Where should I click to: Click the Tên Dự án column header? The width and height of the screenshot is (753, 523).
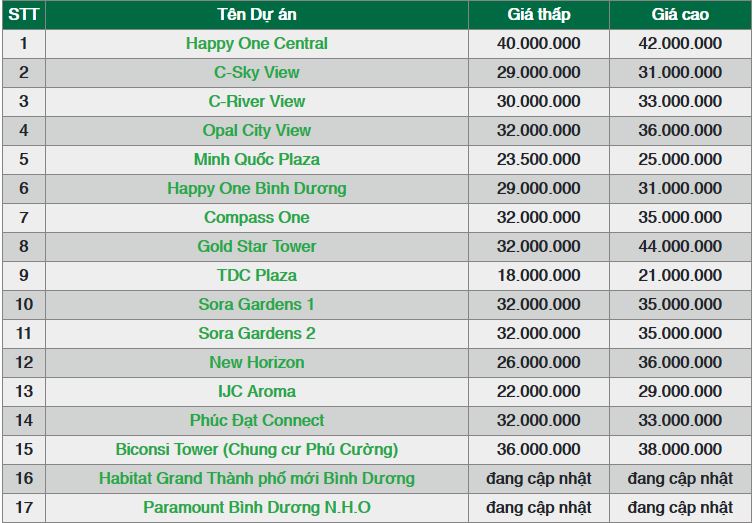(256, 15)
